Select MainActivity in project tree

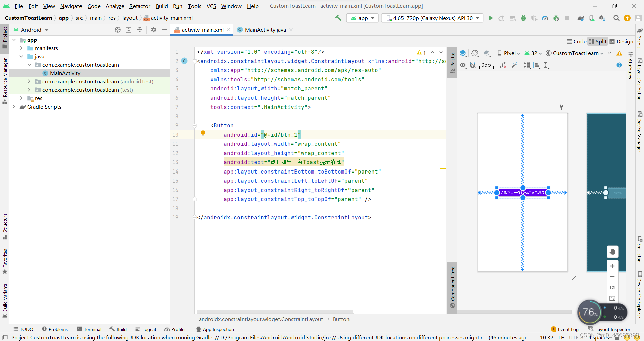coord(65,73)
